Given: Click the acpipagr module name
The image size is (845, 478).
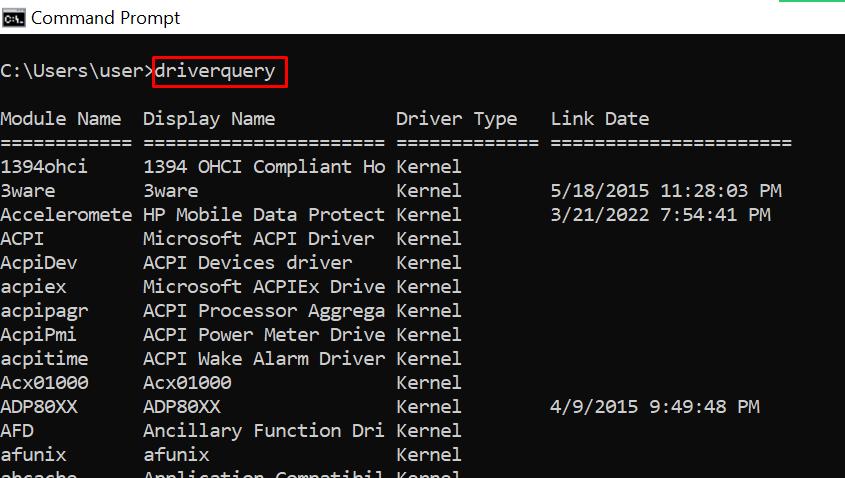Looking at the screenshot, I should (44, 311).
